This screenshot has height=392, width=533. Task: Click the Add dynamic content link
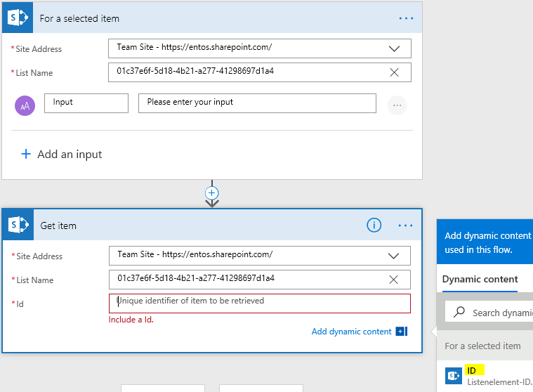click(352, 332)
